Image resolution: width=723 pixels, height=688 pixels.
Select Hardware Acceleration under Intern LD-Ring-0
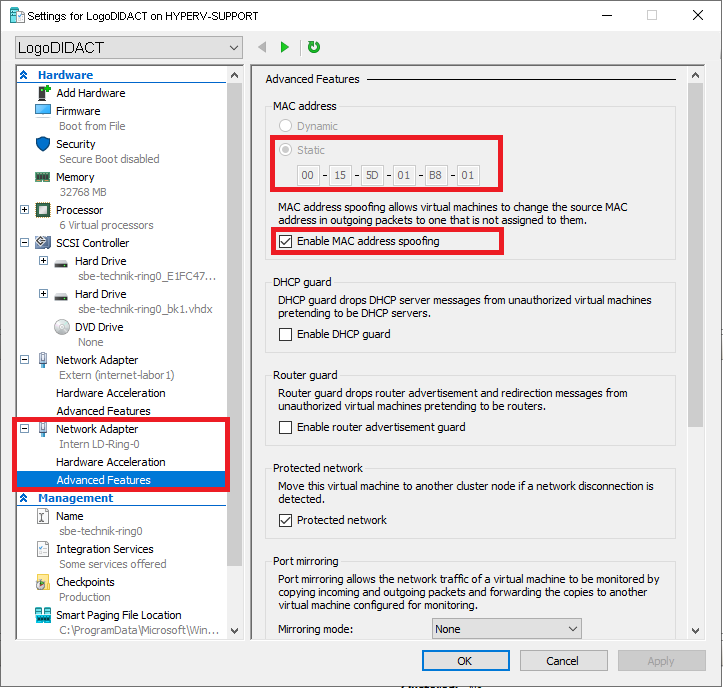[111, 462]
